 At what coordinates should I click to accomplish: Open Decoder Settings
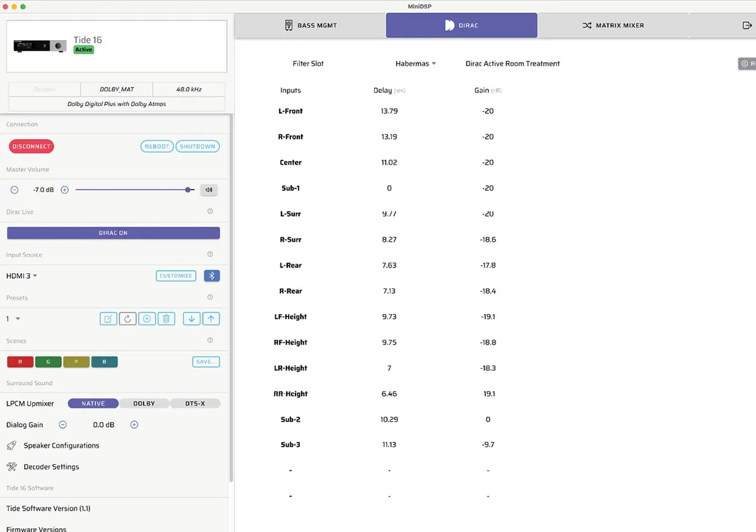(43, 467)
